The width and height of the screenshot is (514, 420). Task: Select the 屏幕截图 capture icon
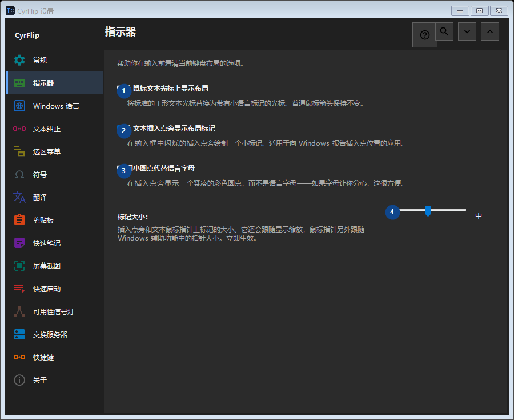(19, 266)
